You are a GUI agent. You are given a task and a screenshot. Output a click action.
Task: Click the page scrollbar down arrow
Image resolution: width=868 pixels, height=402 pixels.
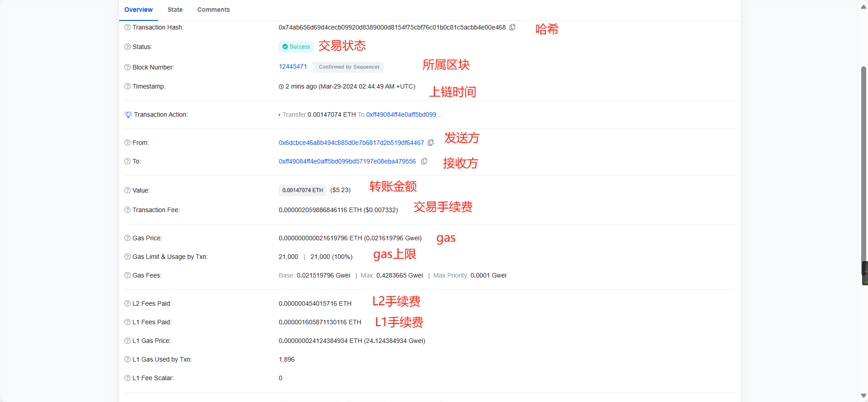tap(863, 396)
